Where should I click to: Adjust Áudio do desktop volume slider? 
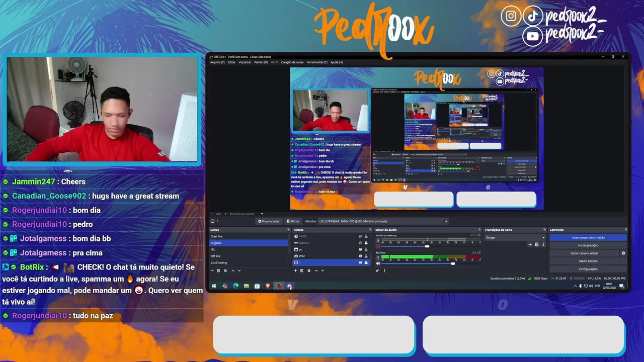(427, 246)
